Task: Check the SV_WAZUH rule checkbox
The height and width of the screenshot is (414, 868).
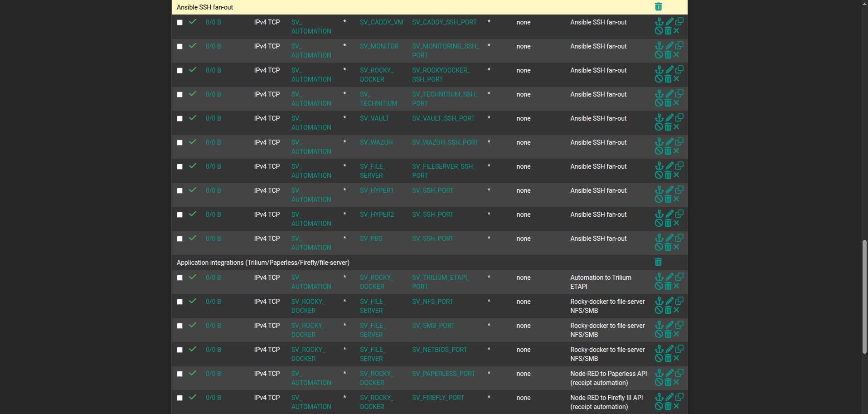Action: (x=180, y=142)
